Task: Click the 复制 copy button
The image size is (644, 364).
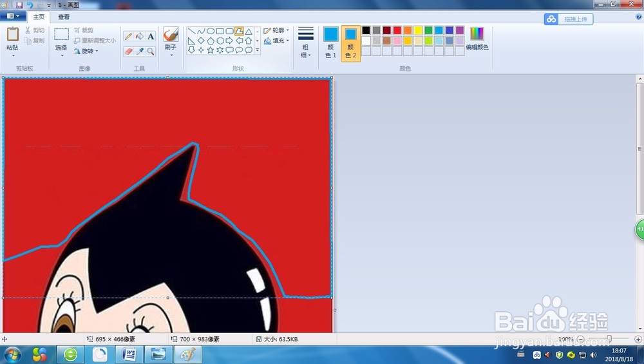Action: pyautogui.click(x=35, y=41)
